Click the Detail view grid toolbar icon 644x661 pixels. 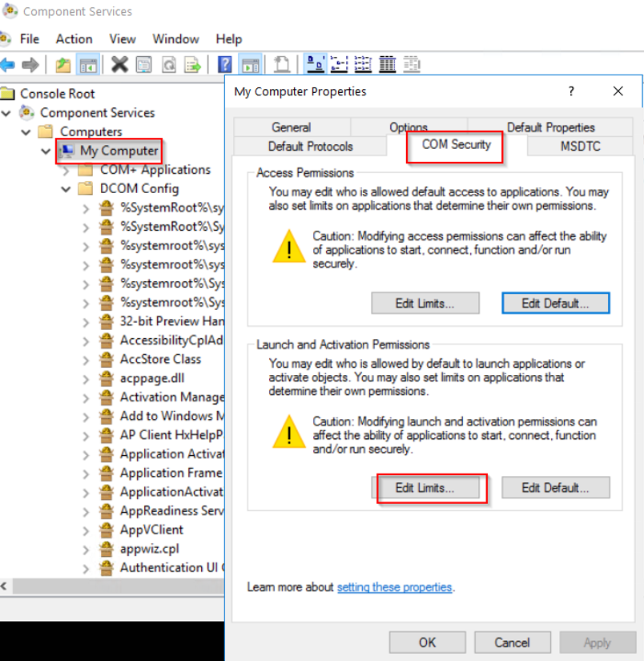(x=388, y=64)
